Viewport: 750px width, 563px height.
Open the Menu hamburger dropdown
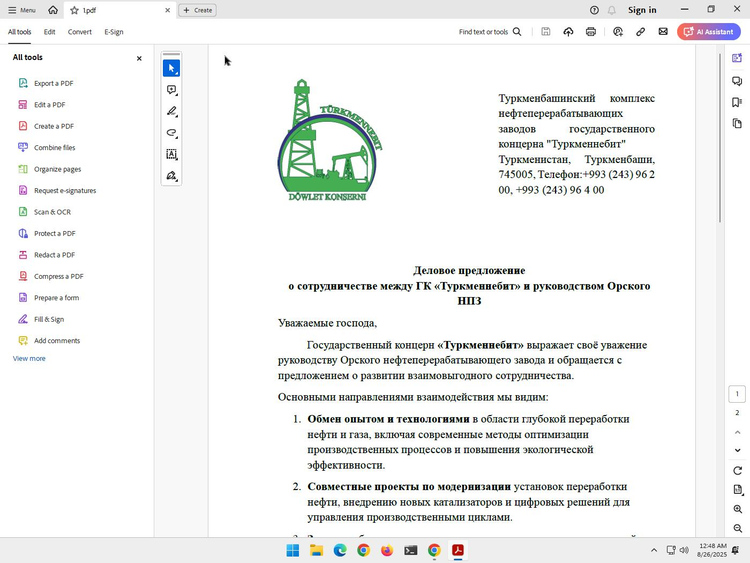[x=22, y=10]
